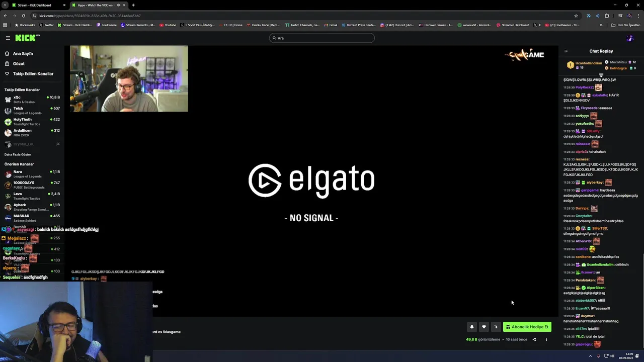
Task: Open the tab search dropdown arrow
Action: (x=5, y=5)
